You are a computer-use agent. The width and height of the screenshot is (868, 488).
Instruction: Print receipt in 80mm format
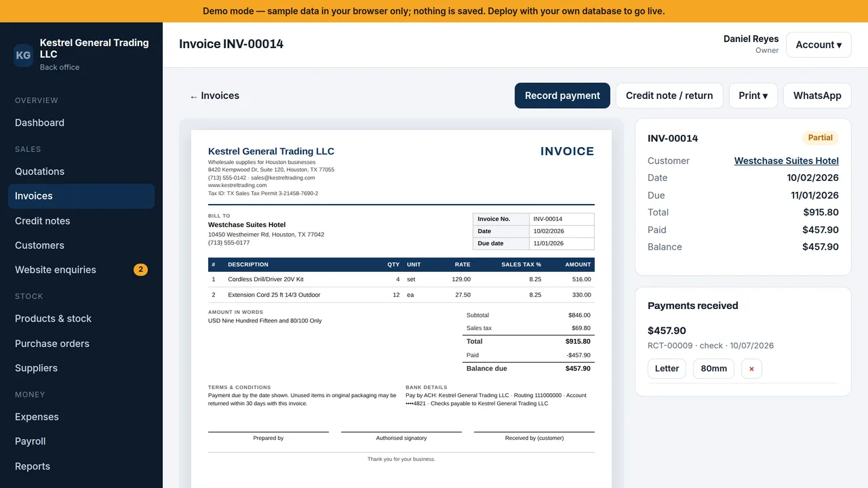(713, 369)
